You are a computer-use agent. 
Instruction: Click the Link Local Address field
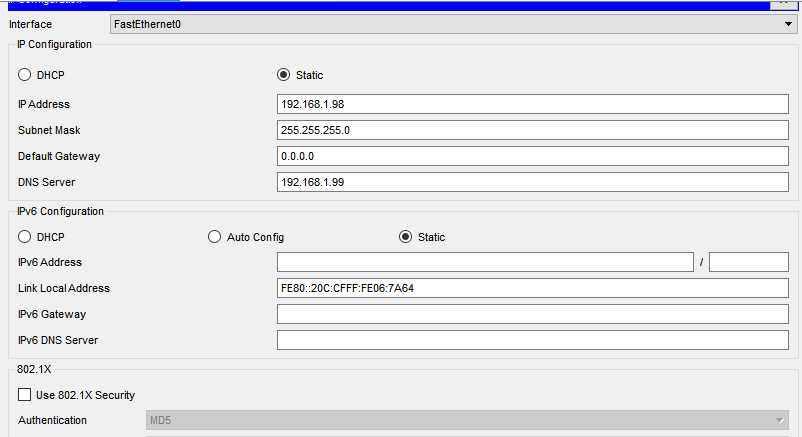(532, 288)
